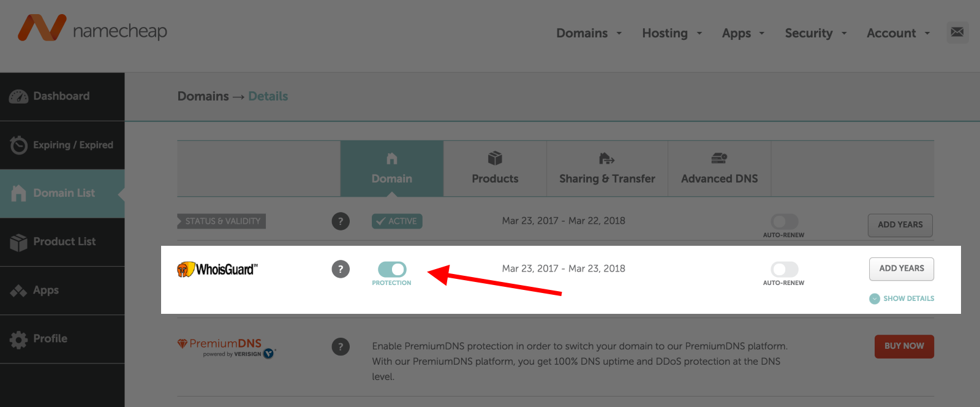Image resolution: width=980 pixels, height=407 pixels.
Task: Select Apps in the sidebar
Action: pos(62,291)
